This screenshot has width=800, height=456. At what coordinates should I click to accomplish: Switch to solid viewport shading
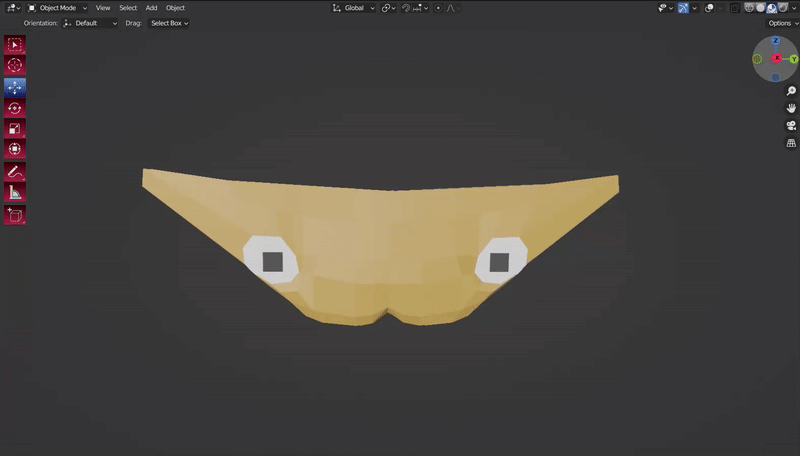point(760,8)
